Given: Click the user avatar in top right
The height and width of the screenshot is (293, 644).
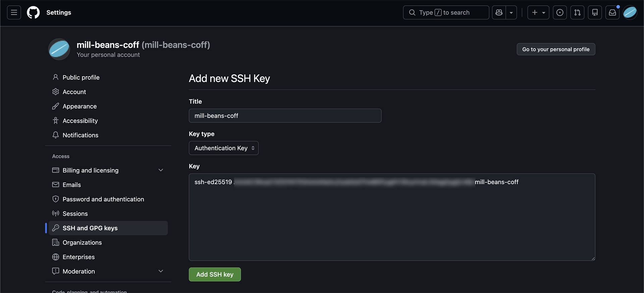Looking at the screenshot, I should (630, 12).
